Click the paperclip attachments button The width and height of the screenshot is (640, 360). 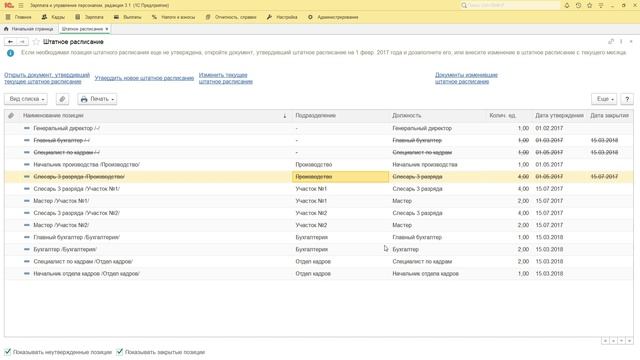(x=62, y=99)
